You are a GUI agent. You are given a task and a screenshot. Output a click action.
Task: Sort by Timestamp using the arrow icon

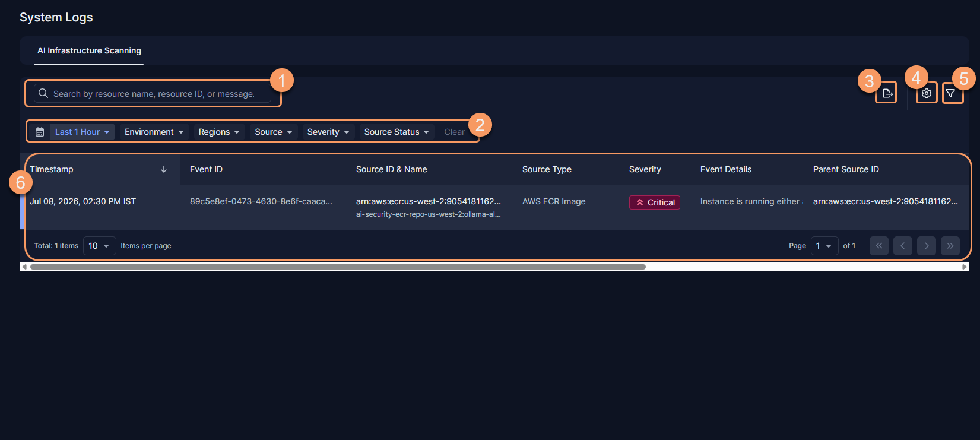pyautogui.click(x=164, y=169)
